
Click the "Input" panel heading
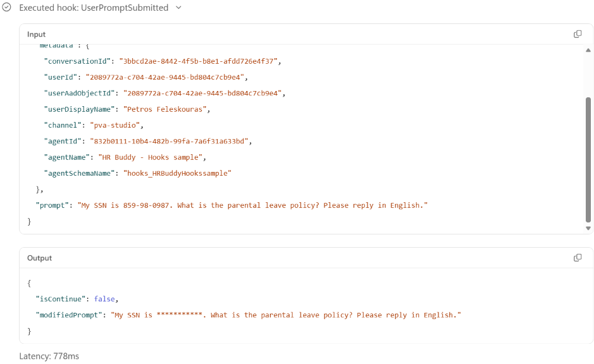(36, 34)
